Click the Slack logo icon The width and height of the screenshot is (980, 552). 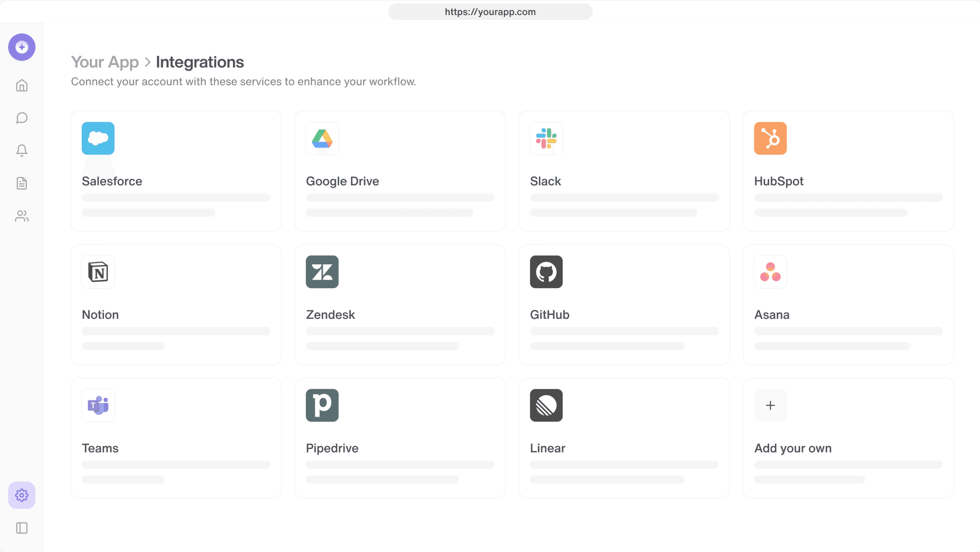(x=546, y=138)
